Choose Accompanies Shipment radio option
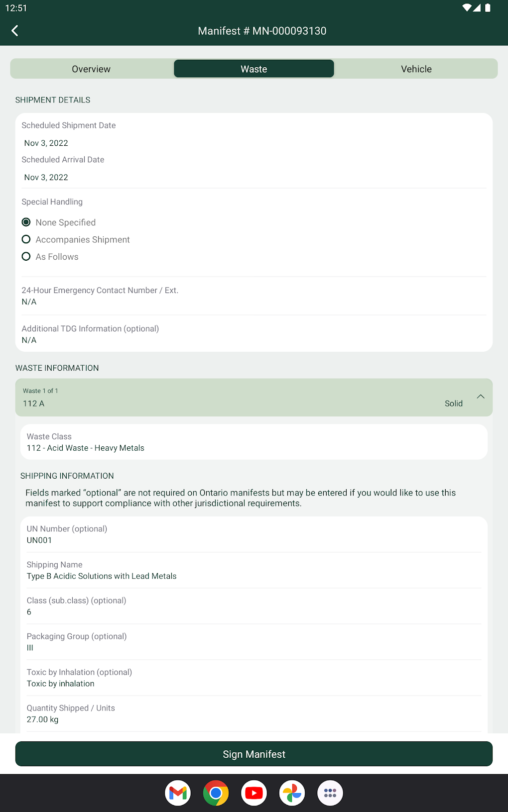Viewport: 508px width, 812px height. pos(26,239)
